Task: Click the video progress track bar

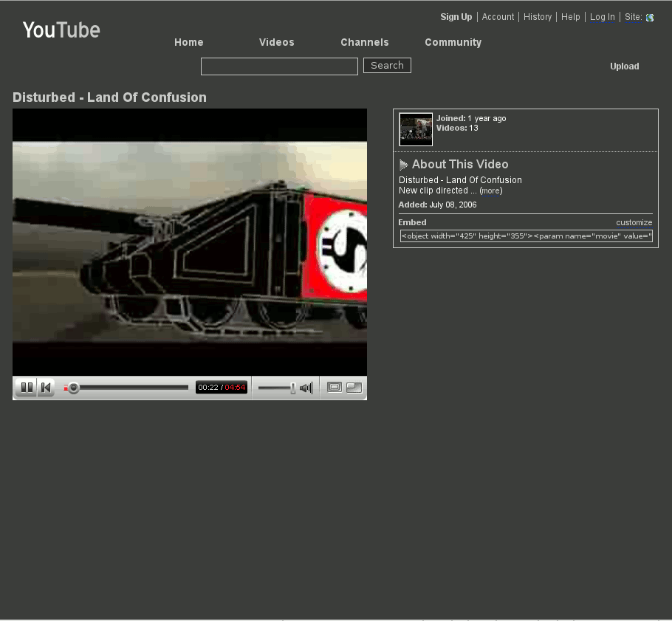Action: coord(126,388)
